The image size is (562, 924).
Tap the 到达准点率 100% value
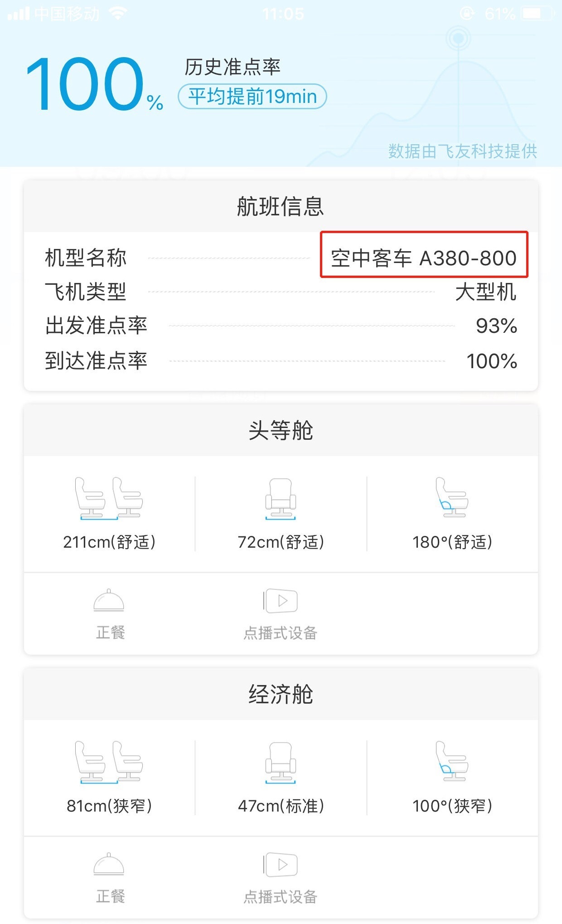tap(492, 361)
